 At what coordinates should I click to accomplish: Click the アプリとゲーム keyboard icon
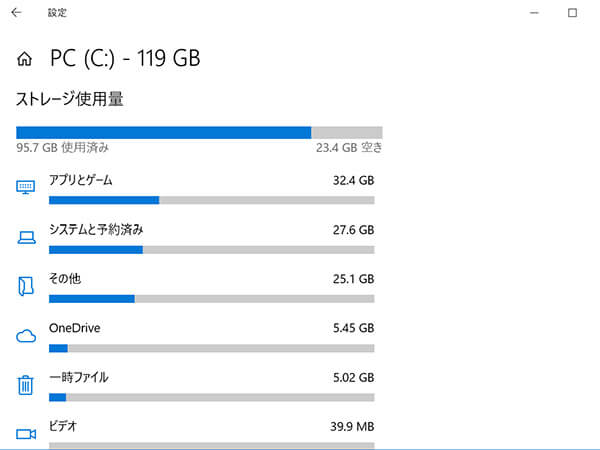[x=26, y=187]
